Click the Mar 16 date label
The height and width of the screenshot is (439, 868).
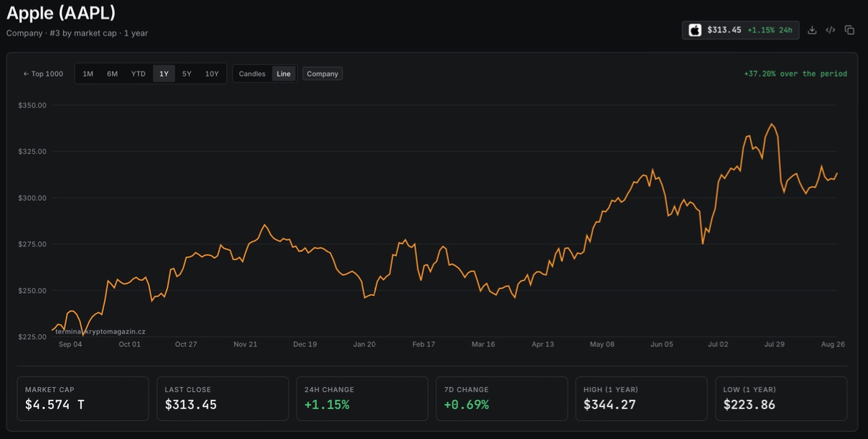[x=483, y=344]
